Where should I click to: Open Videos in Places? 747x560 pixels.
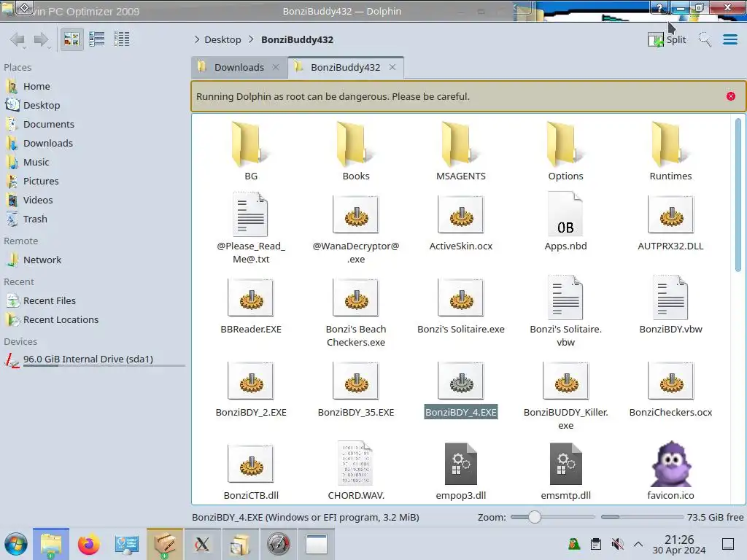click(x=38, y=201)
